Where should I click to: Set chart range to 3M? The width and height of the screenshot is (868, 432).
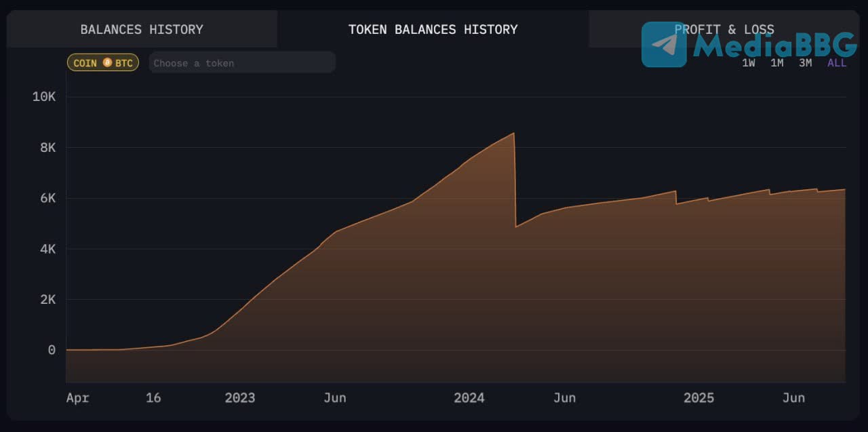point(805,62)
